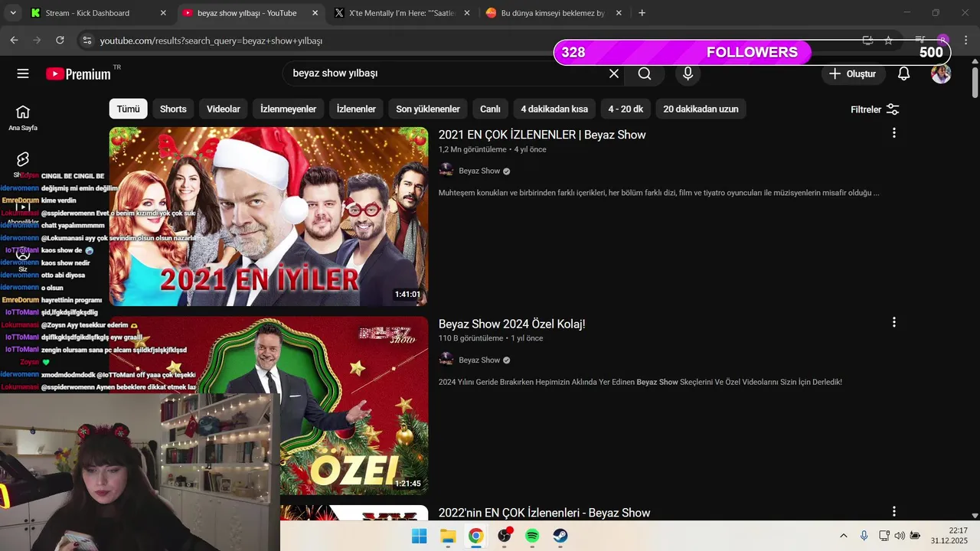Open Beyaz Show channel avatar under second video
This screenshot has width=980, height=551.
click(x=446, y=360)
